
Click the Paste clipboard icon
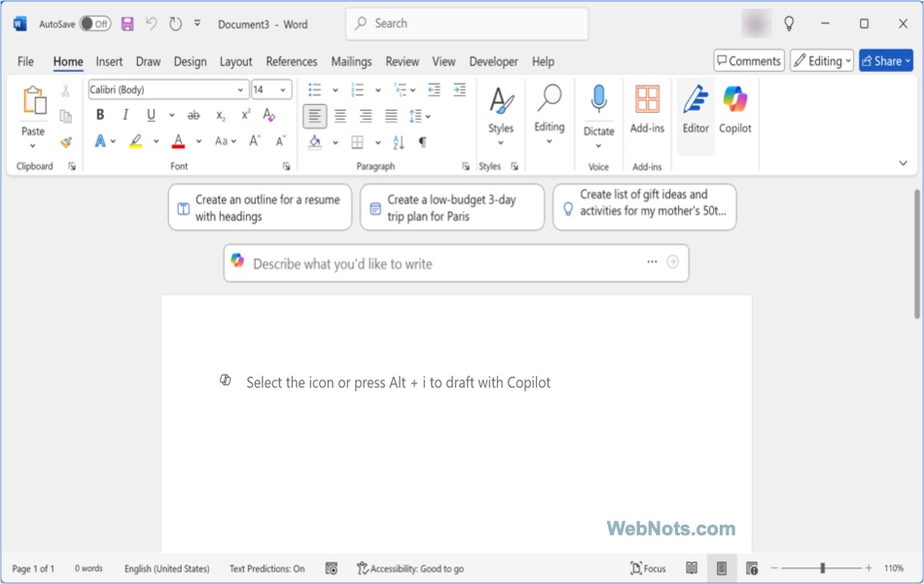pyautogui.click(x=34, y=100)
